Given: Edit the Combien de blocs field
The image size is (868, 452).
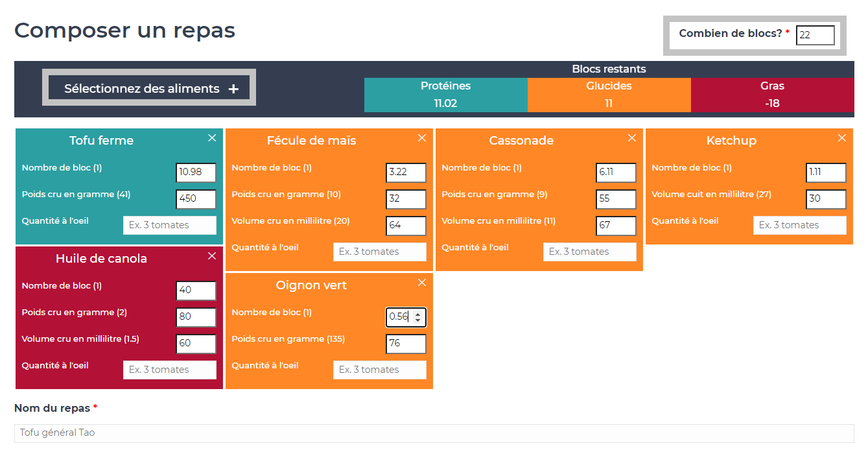Looking at the screenshot, I should (815, 35).
